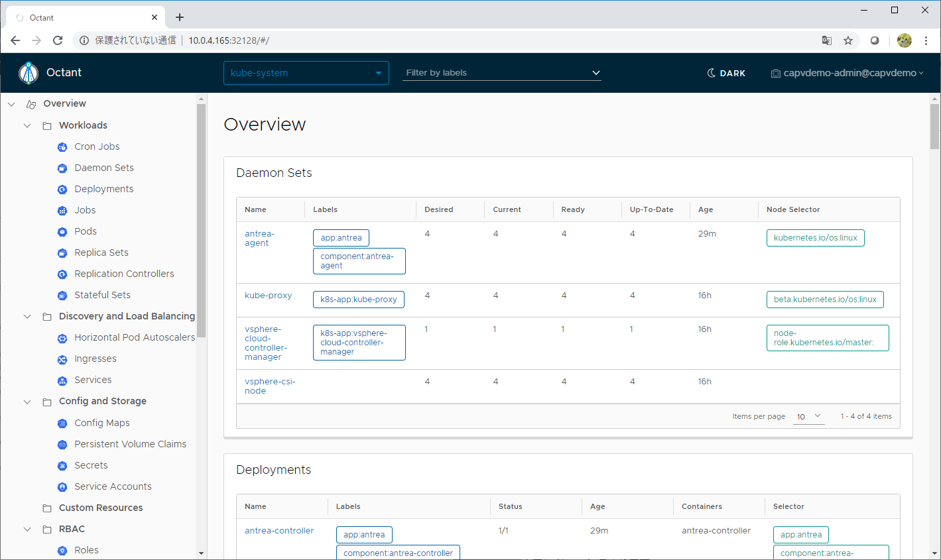Image resolution: width=941 pixels, height=560 pixels.
Task: Click the Pods sidebar icon
Action: pos(62,232)
